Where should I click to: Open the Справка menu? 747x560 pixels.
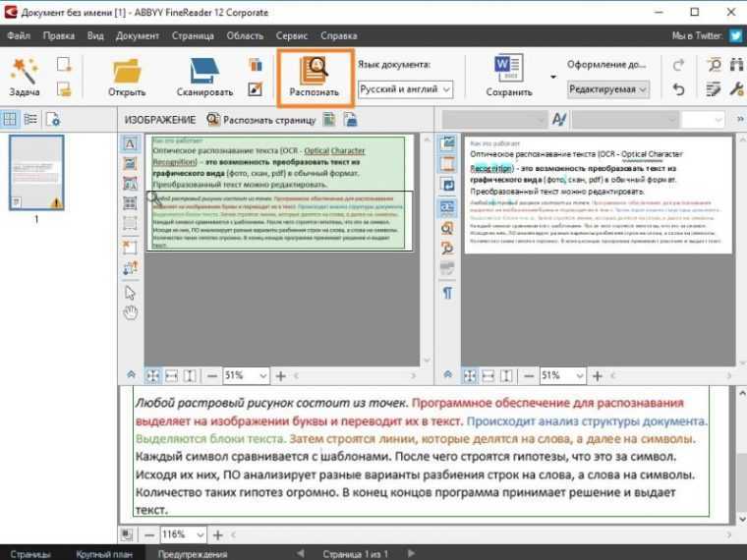[339, 35]
